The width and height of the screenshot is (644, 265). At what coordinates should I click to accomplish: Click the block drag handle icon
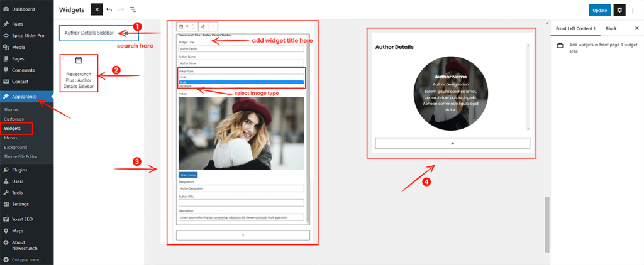[187, 26]
